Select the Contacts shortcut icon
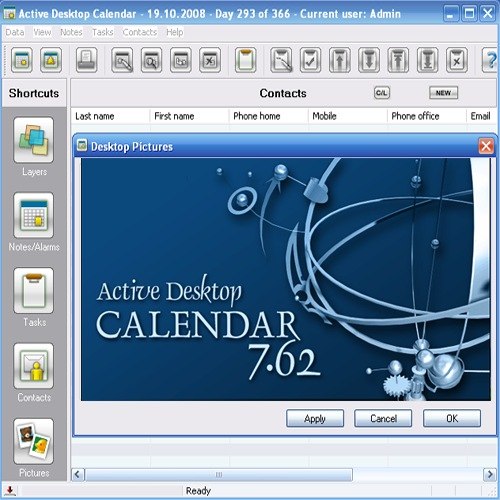500x500 pixels. [33, 366]
